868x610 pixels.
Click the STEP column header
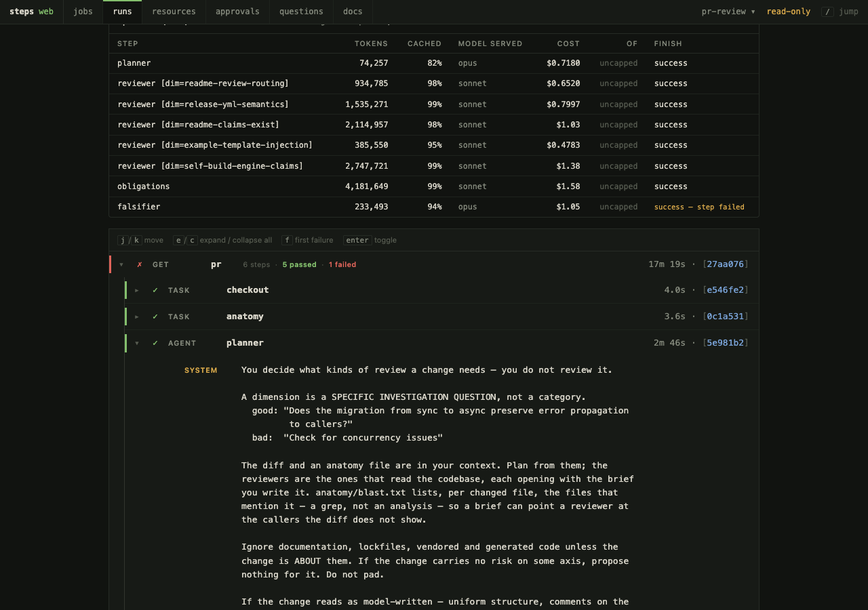(x=127, y=43)
